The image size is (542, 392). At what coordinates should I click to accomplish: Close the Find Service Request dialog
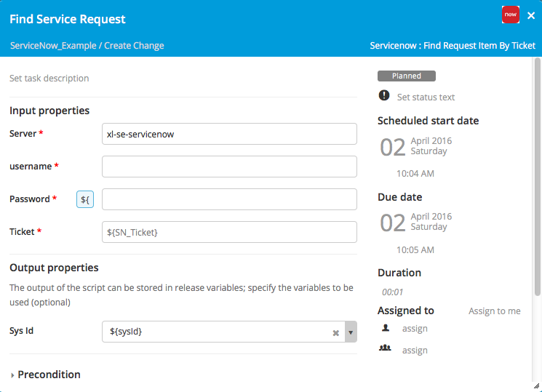[531, 15]
